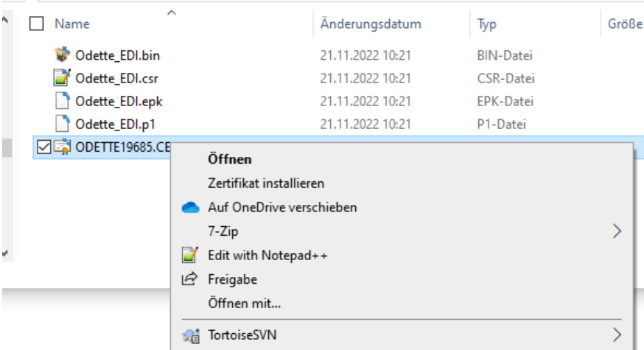Click CSR-Datei type cell
This screenshot has height=350, width=644.
click(506, 78)
